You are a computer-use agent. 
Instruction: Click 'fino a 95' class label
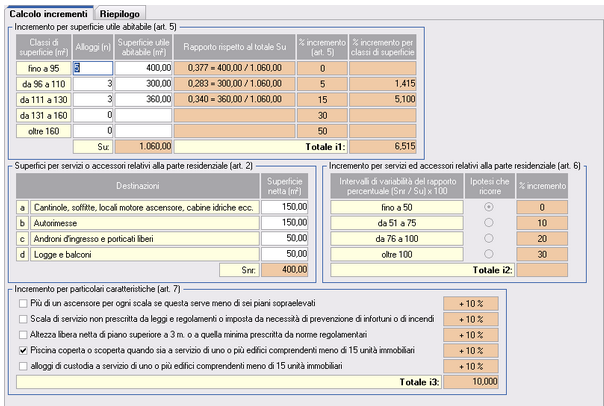(44, 68)
